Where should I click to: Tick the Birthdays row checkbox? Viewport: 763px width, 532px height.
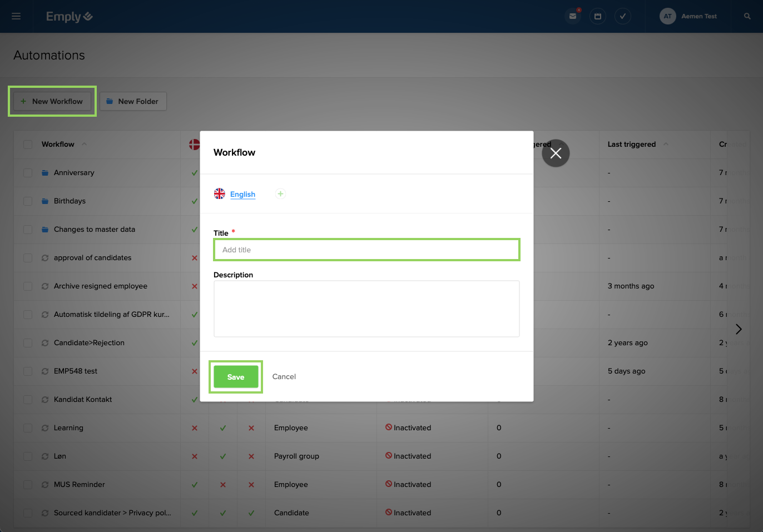pos(28,201)
